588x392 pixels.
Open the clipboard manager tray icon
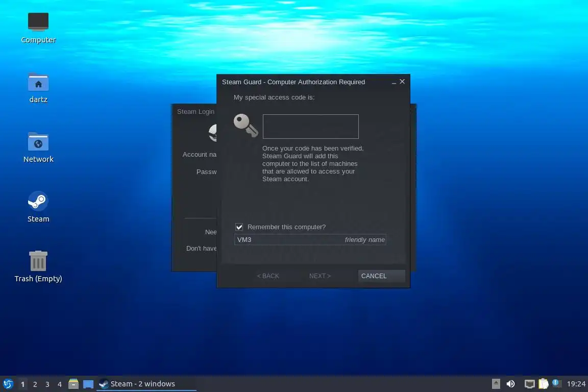(x=544, y=384)
